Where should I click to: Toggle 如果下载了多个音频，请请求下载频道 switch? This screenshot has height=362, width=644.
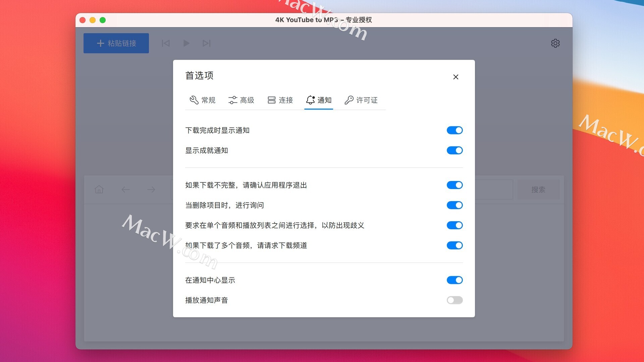pos(454,245)
